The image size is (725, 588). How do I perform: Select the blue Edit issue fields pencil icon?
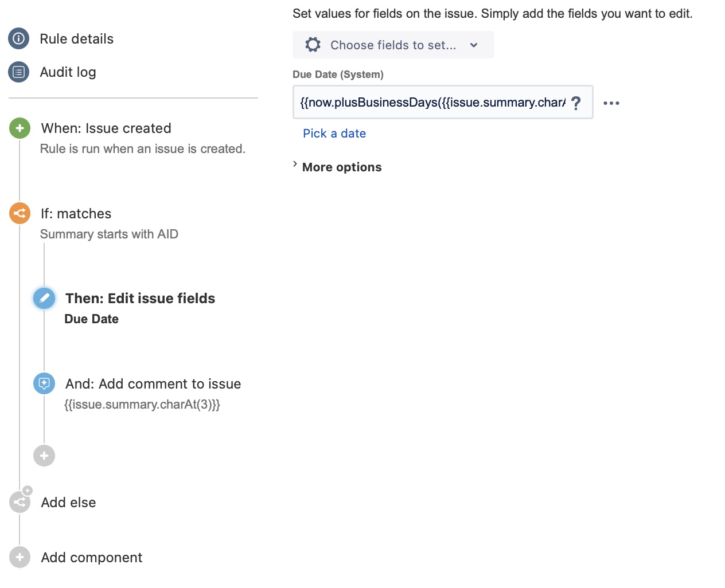pyautogui.click(x=44, y=298)
